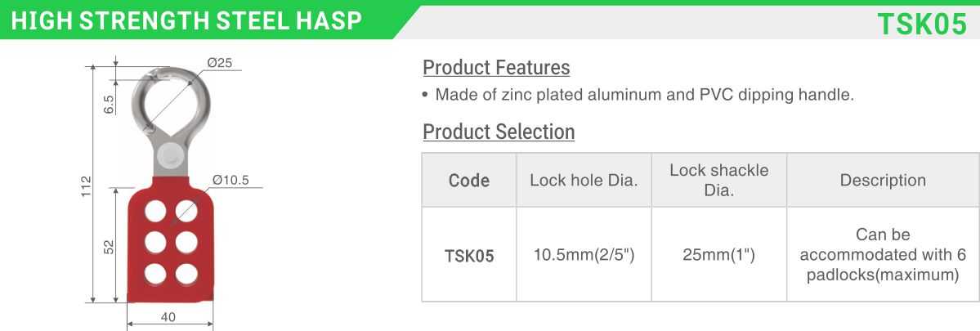Select the Lock shackle Dia. column header
980x331 pixels.
point(718,181)
